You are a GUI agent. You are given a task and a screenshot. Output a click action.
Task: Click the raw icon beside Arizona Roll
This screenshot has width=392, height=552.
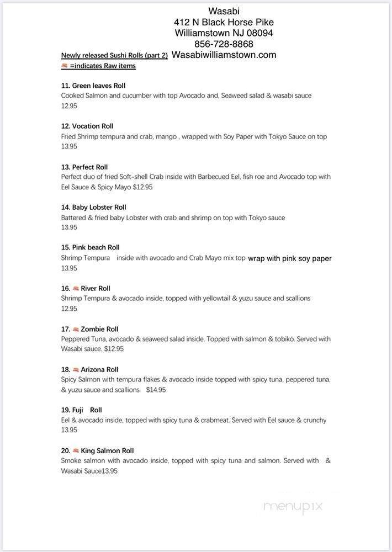[76, 369]
